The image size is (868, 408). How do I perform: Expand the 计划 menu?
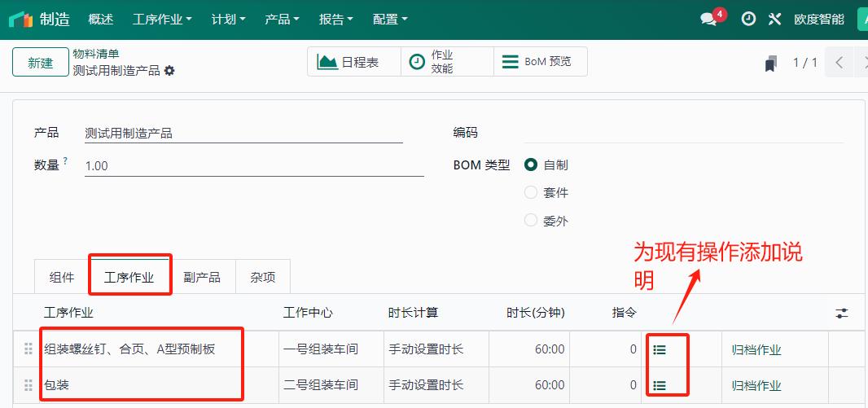228,20
